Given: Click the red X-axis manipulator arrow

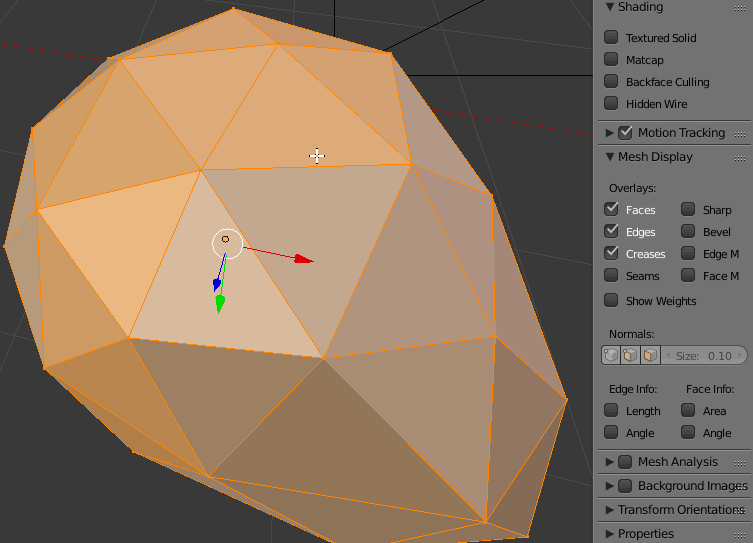Looking at the screenshot, I should click(304, 259).
